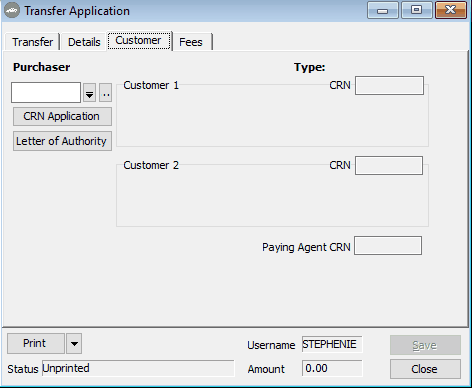The image size is (473, 391).
Task: Click the Type: label
Action: (309, 67)
